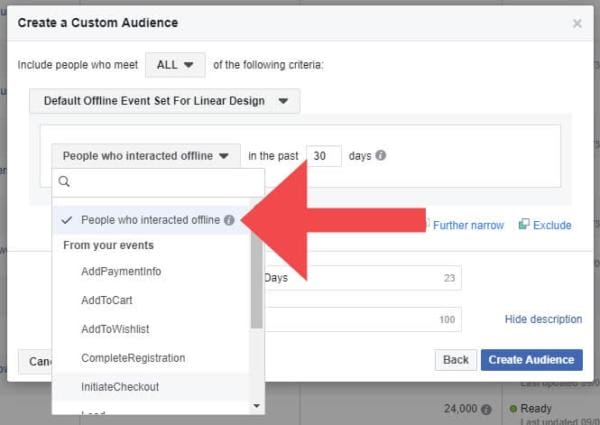600x425 pixels.
Task: Toggle the People who interacted offline dropdown button
Action: click(x=146, y=156)
